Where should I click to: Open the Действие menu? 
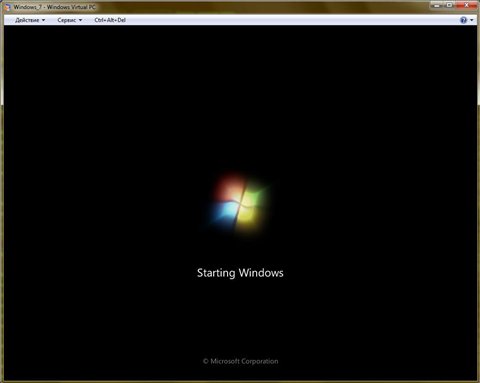(27, 20)
